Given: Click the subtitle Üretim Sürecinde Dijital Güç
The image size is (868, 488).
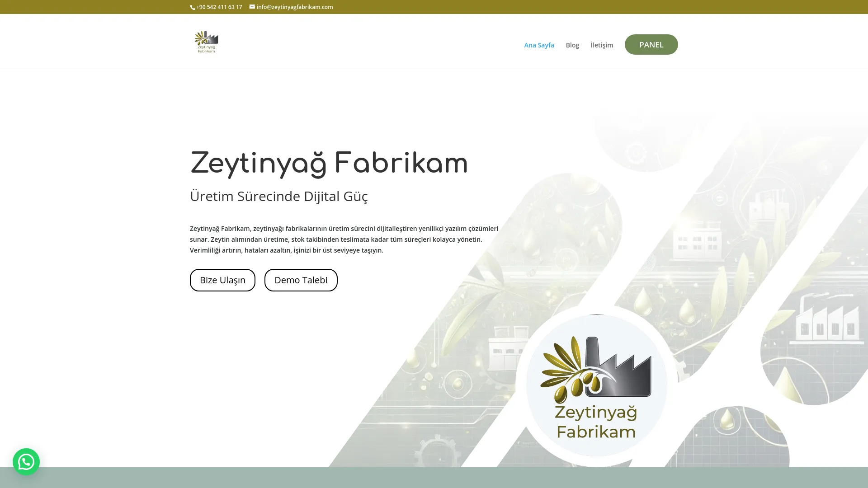Looking at the screenshot, I should point(279,196).
